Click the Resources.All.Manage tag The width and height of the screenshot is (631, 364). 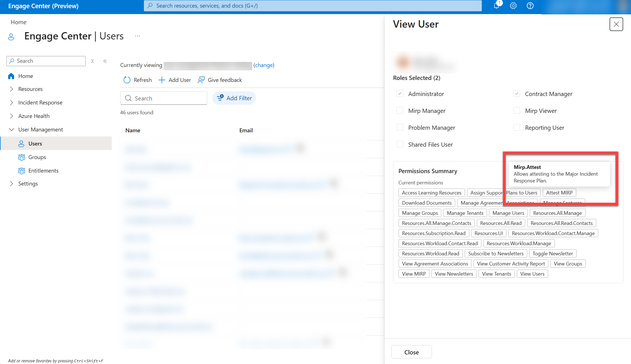click(557, 213)
